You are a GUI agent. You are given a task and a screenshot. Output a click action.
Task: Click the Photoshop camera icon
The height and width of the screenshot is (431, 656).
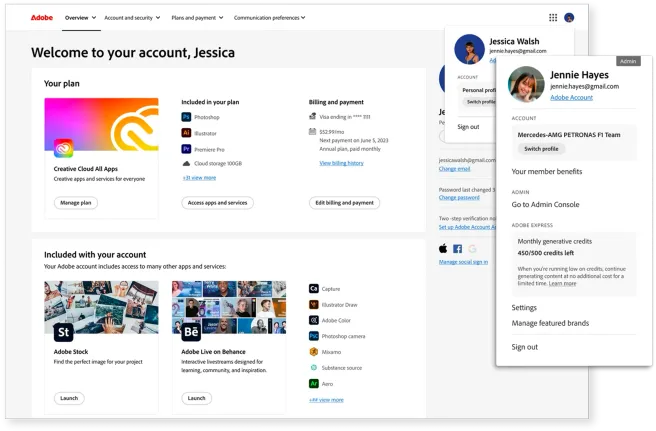[314, 336]
